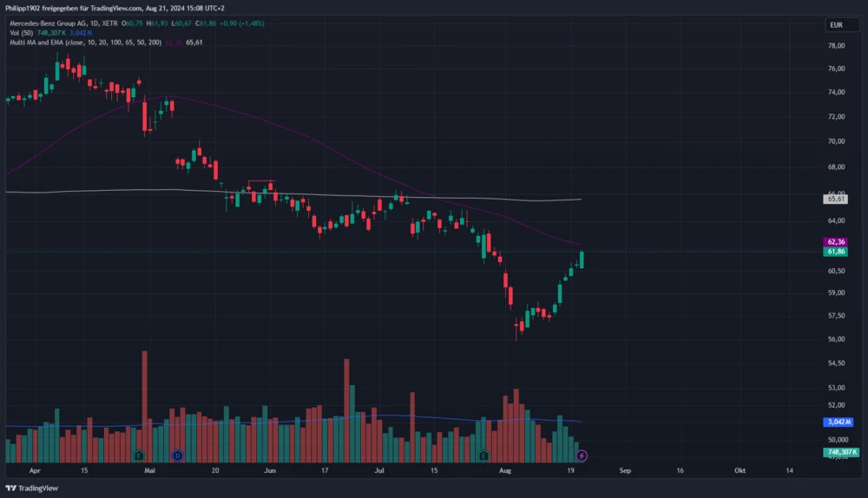The width and height of the screenshot is (868, 498).
Task: Click the earnings E marker near May
Action: coord(139,455)
